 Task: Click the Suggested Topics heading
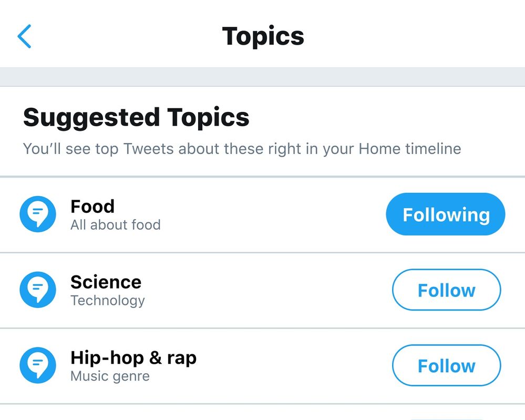tap(136, 117)
